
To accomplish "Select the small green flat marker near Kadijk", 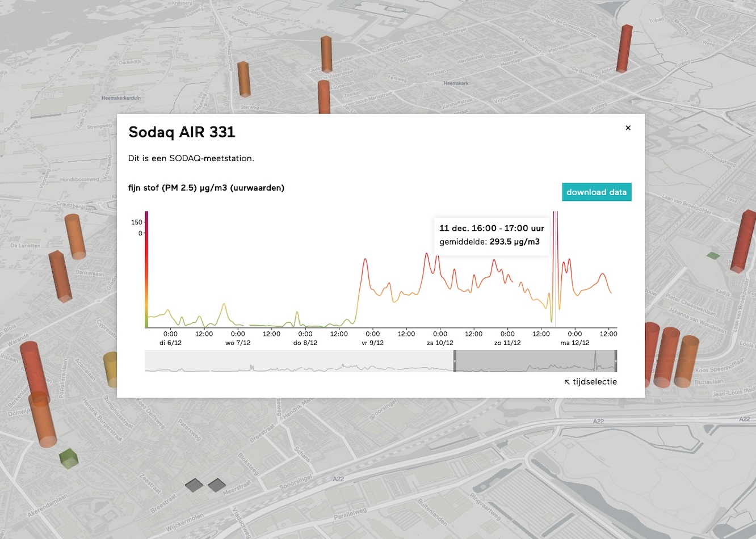I will pyautogui.click(x=713, y=256).
